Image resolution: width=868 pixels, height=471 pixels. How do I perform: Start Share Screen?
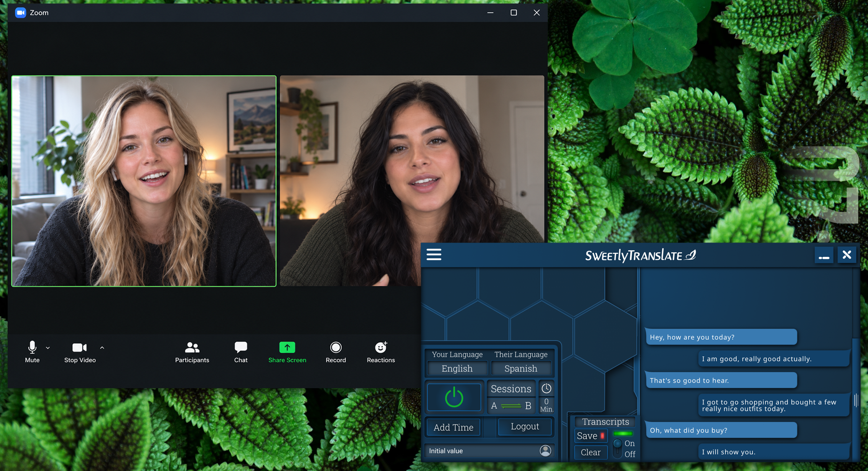click(287, 352)
